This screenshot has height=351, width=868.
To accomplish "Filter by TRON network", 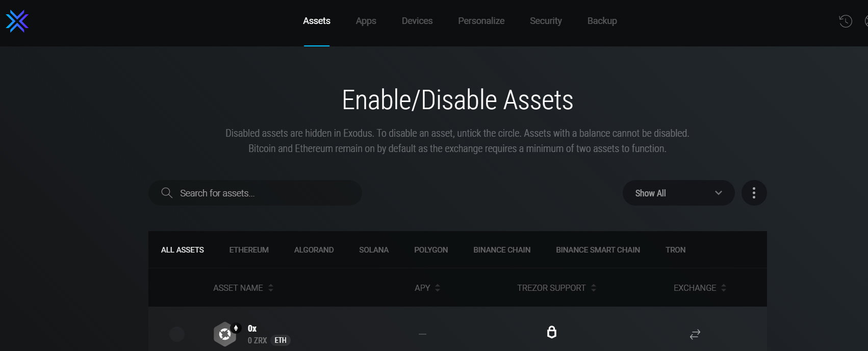I will point(675,249).
